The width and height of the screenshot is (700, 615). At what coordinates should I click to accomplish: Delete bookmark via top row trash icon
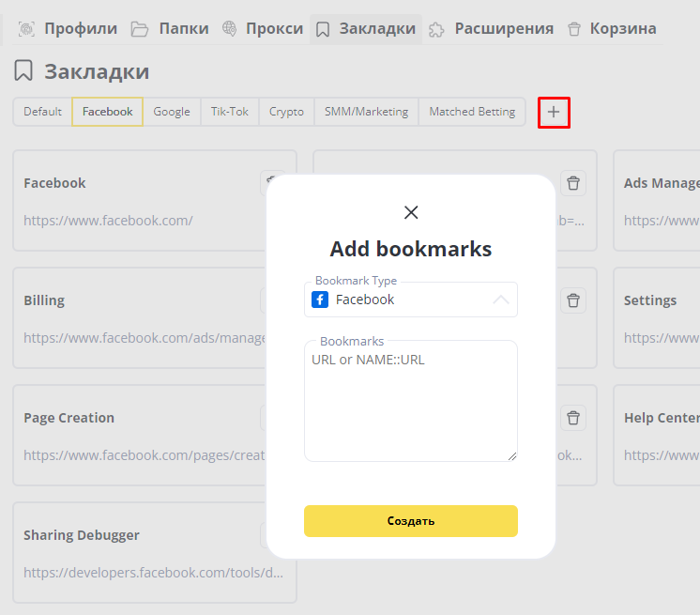(x=573, y=183)
